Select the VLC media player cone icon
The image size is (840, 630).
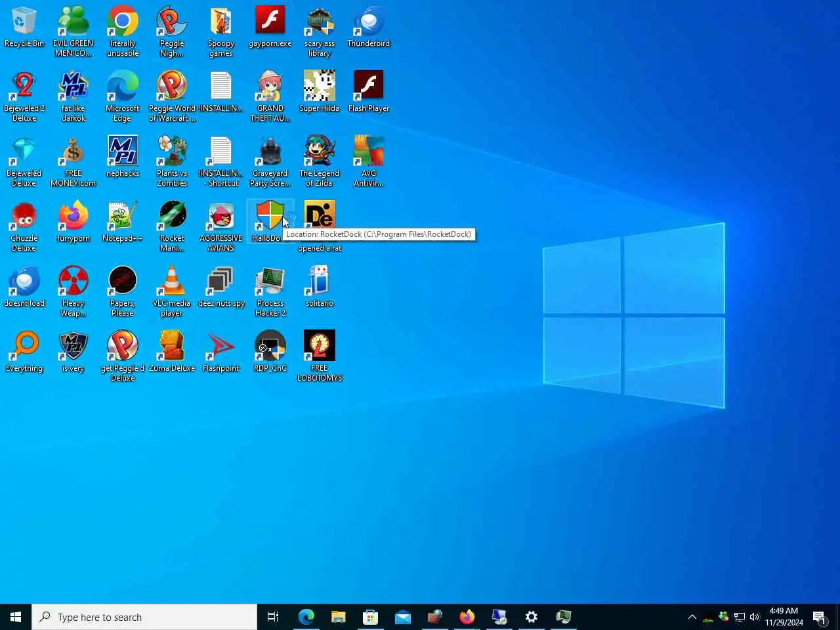pyautogui.click(x=172, y=291)
